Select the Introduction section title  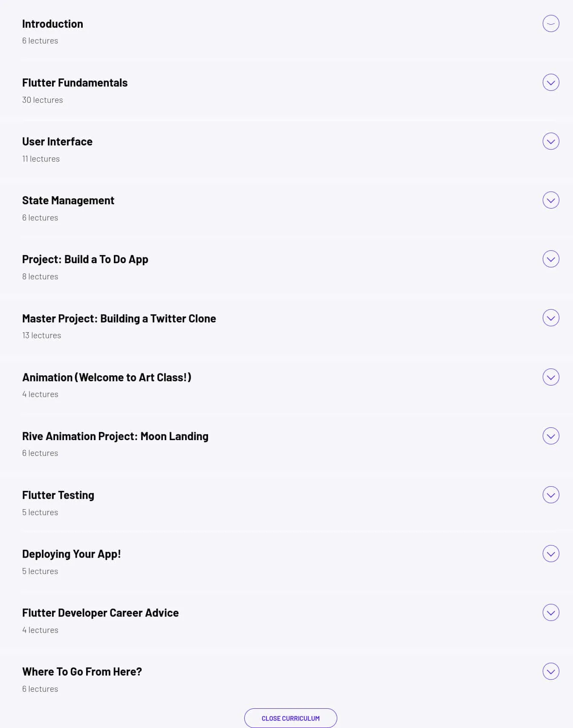(52, 24)
